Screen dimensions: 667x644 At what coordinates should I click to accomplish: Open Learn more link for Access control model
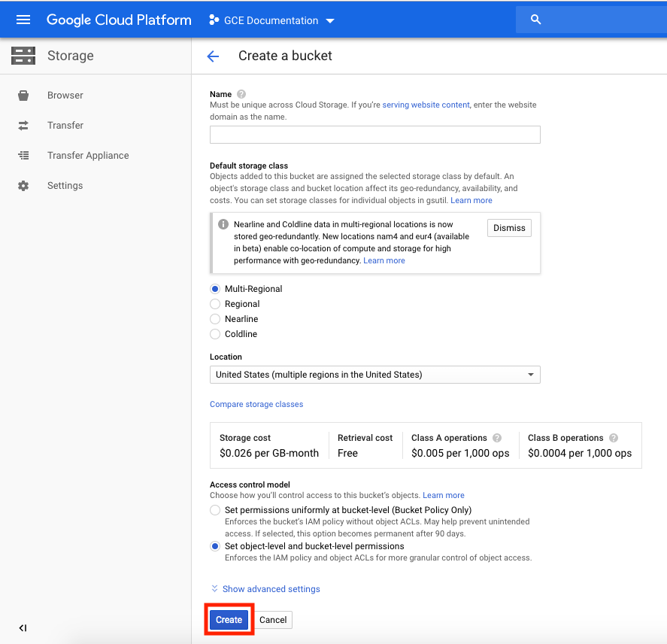point(443,495)
